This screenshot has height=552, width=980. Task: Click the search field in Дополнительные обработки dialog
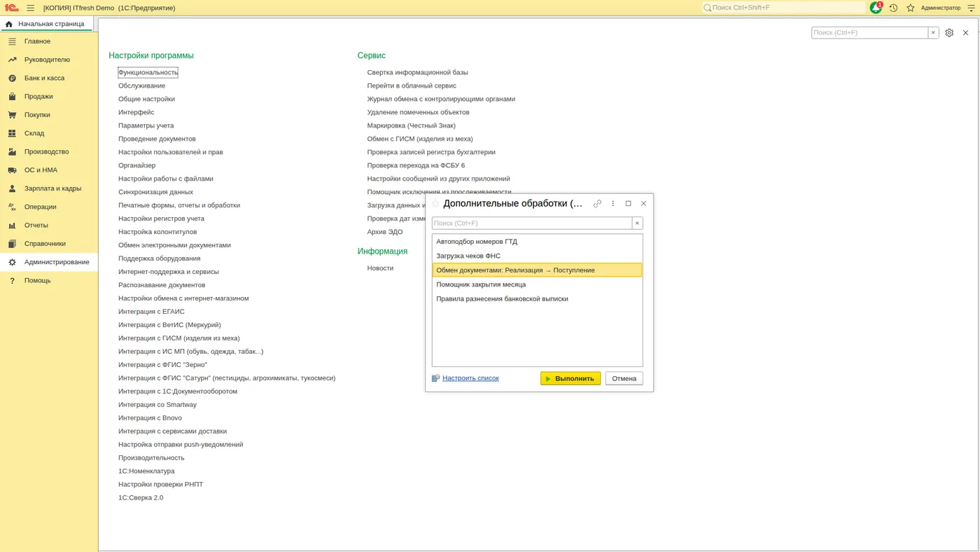pos(532,223)
